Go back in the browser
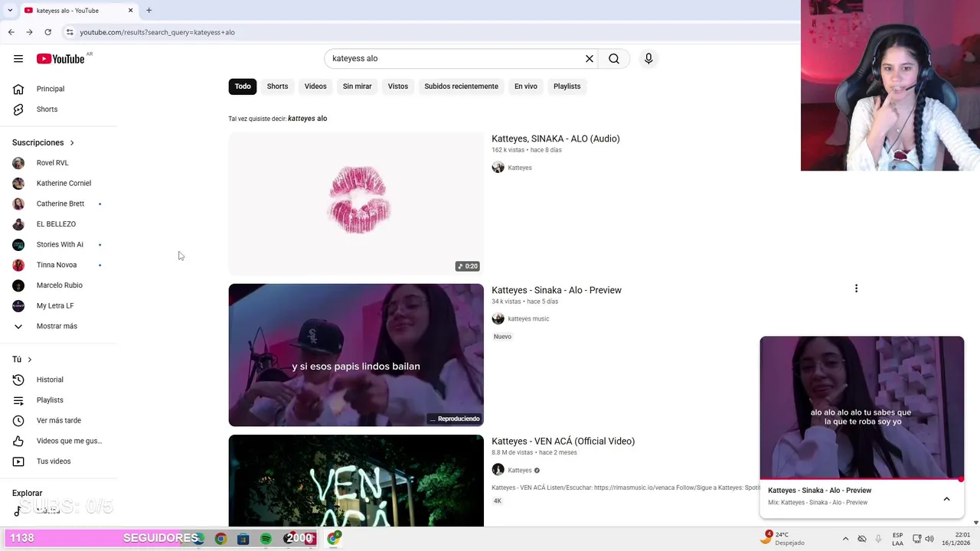 point(11,32)
